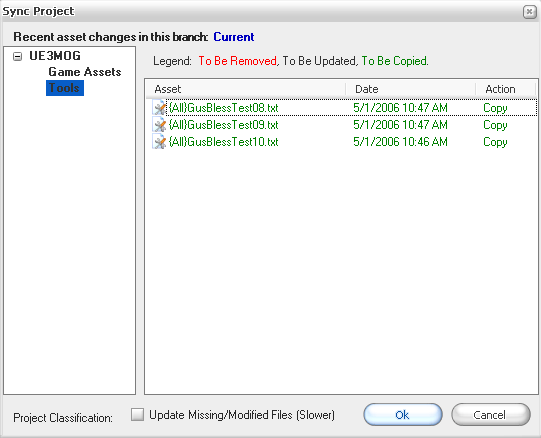This screenshot has height=438, width=541.
Task: Collapse the UE3MOG tree node
Action: pyautogui.click(x=17, y=56)
